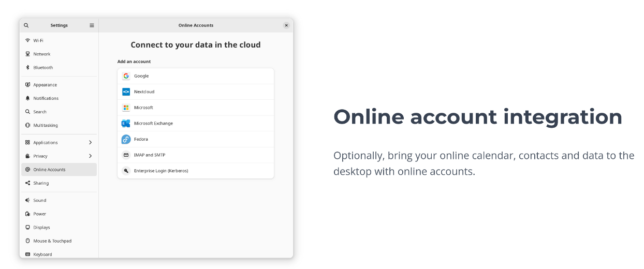Close the Online Accounts window
Screen dimensions: 644x269
[x=286, y=25]
